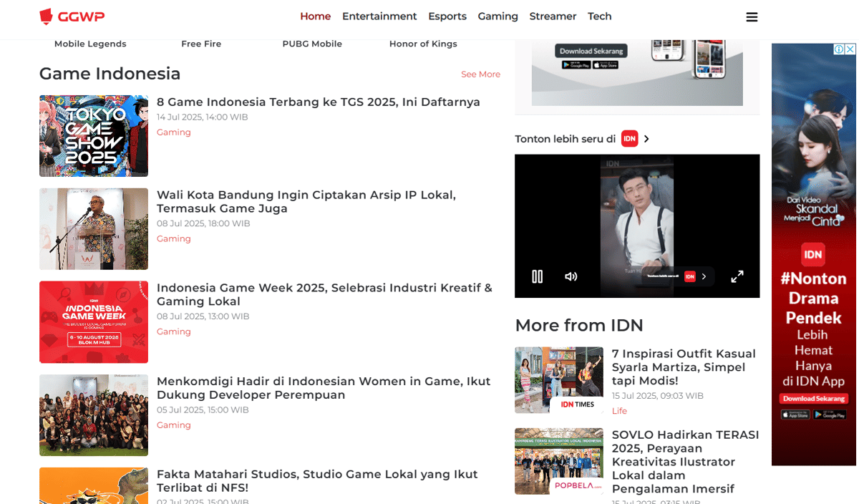Image resolution: width=859 pixels, height=504 pixels.
Task: Open the Free Fire category
Action: 201,44
